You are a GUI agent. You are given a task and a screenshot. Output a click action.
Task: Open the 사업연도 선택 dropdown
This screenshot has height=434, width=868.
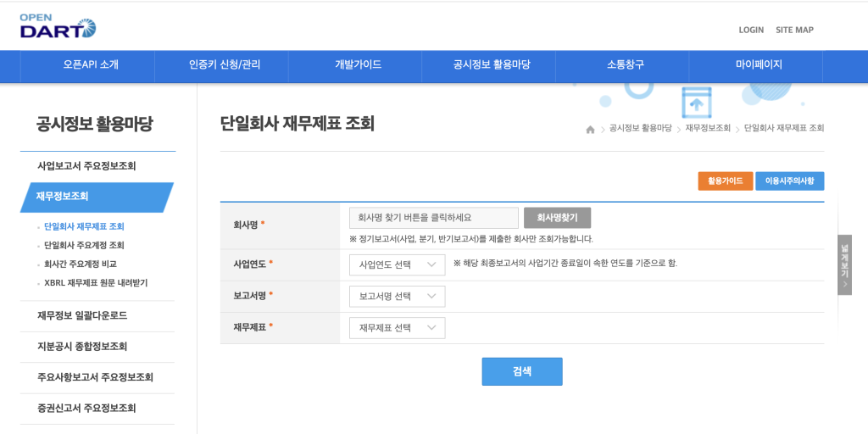click(x=397, y=264)
